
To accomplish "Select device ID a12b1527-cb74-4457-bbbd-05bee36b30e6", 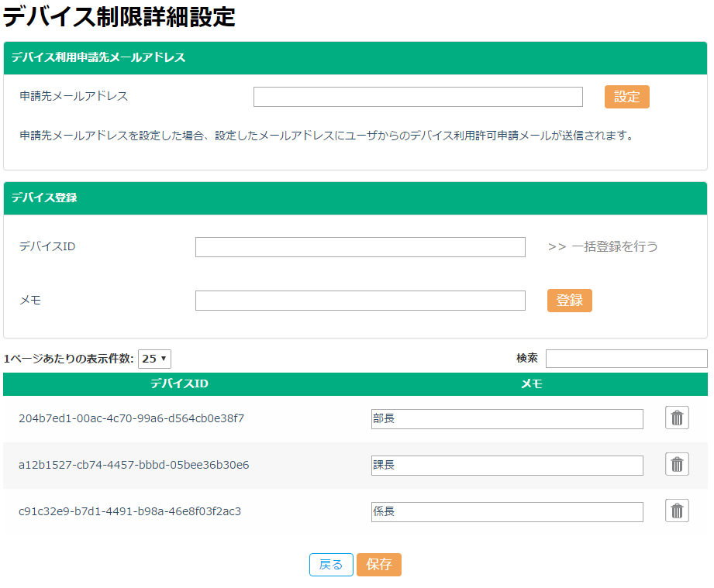I will tap(134, 465).
